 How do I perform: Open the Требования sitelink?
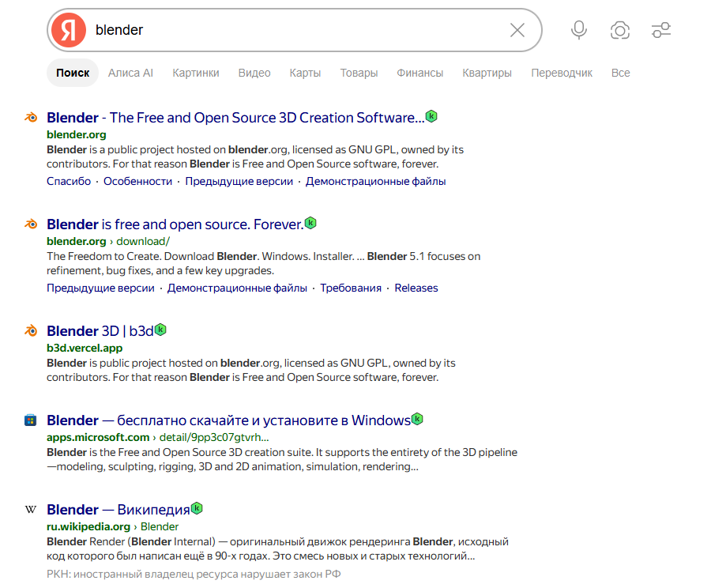click(351, 288)
